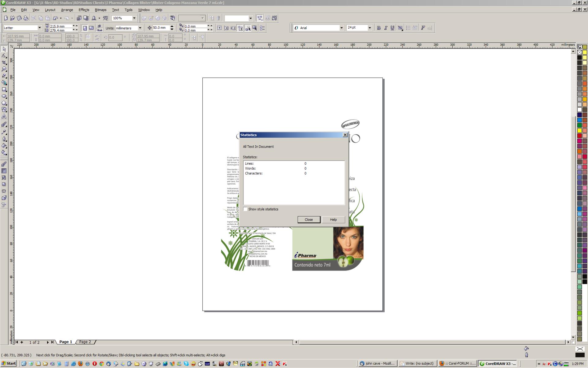
Task: Open the Text menu
Action: pos(115,10)
